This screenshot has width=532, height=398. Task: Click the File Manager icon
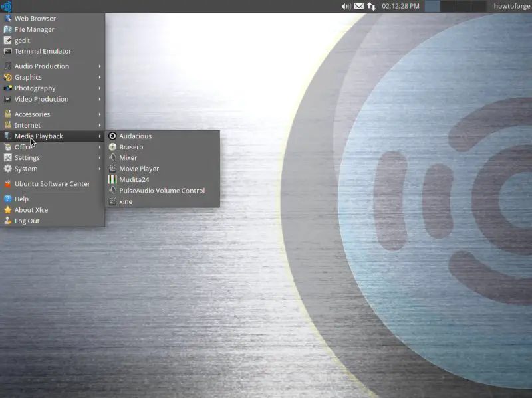(x=7, y=29)
